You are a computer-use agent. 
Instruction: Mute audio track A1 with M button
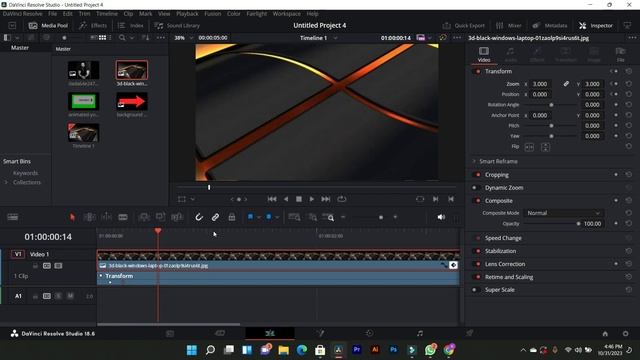click(x=70, y=296)
